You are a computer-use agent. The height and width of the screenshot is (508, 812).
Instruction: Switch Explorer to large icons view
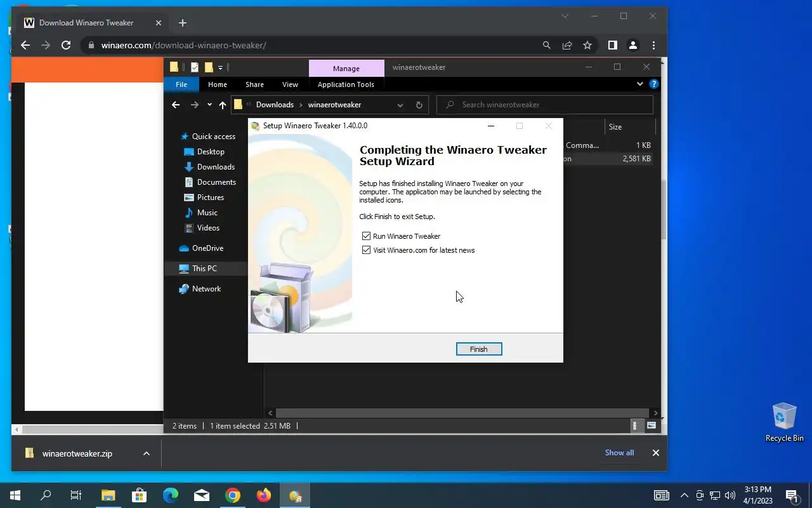[652, 426]
